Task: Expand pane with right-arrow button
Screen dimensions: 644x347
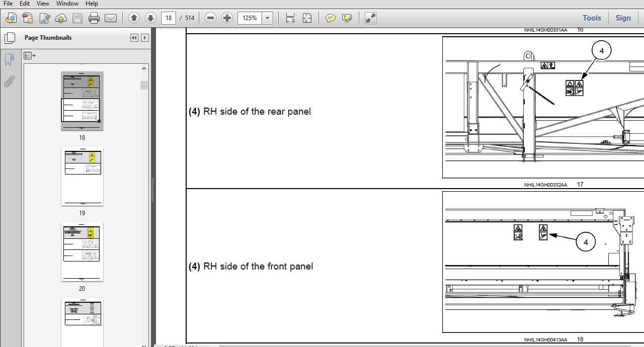Action: coord(145,38)
